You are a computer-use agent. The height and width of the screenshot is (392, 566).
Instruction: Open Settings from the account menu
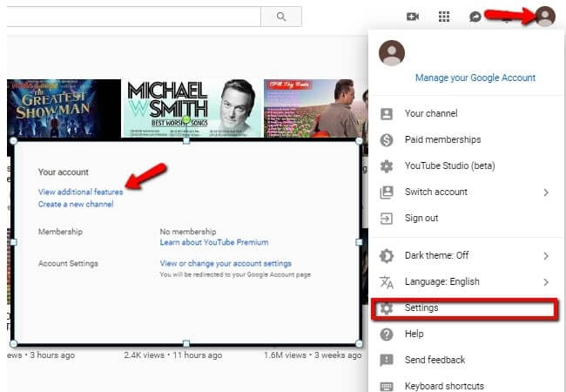click(x=465, y=308)
